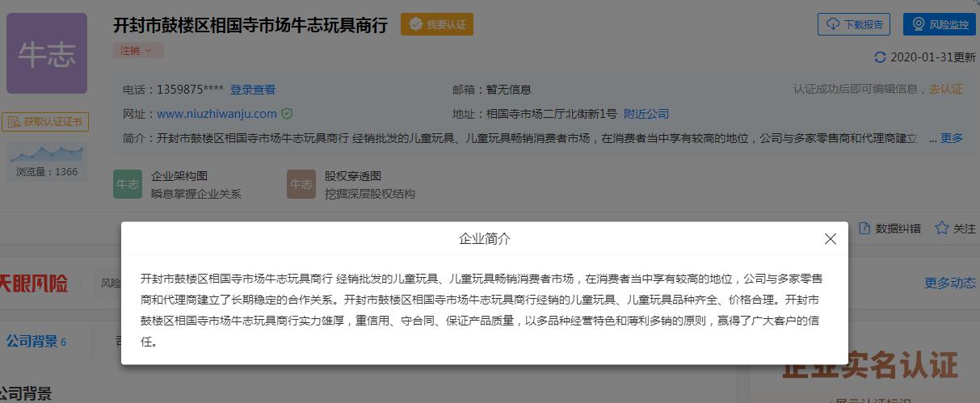
Task: Click company name 开封市鼓楼区相国寺市场牛志玩具商行 heading
Action: point(252,24)
